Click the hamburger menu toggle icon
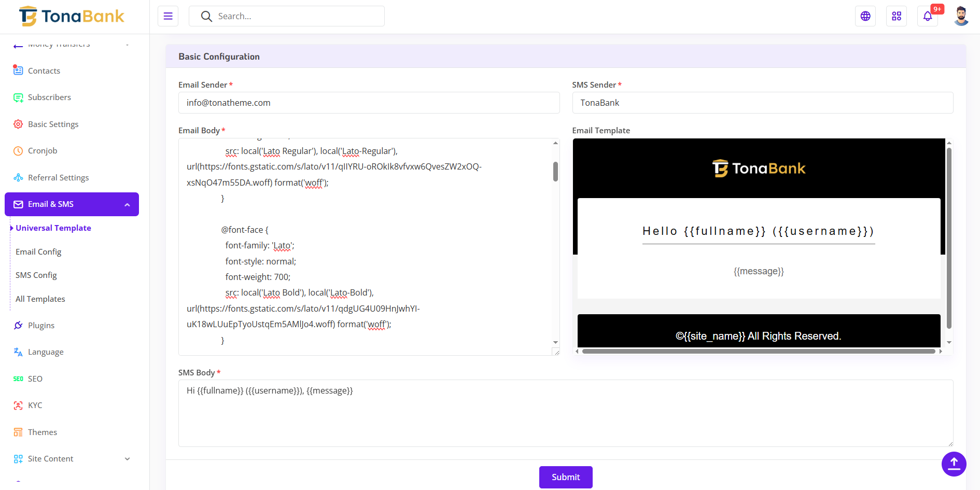This screenshot has width=980, height=490. [x=168, y=16]
